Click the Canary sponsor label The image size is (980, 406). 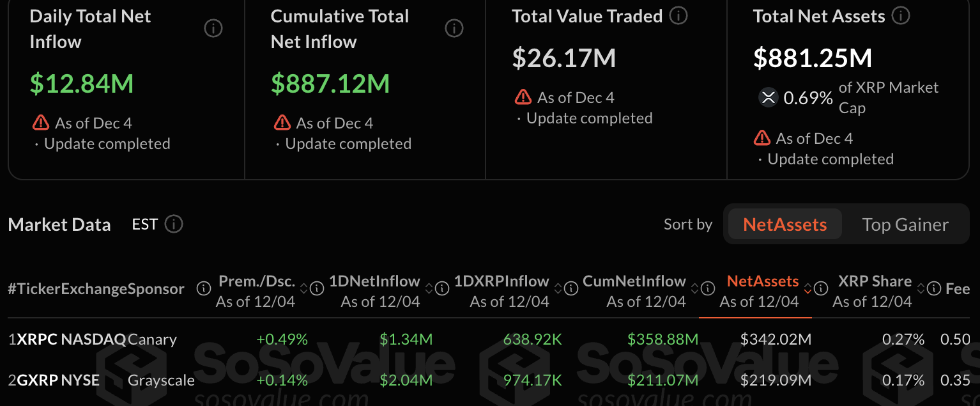pyautogui.click(x=153, y=340)
